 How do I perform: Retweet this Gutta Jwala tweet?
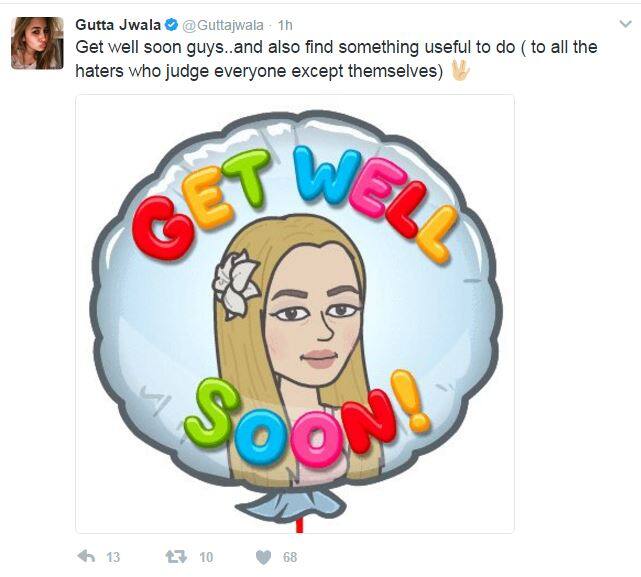coord(178,556)
